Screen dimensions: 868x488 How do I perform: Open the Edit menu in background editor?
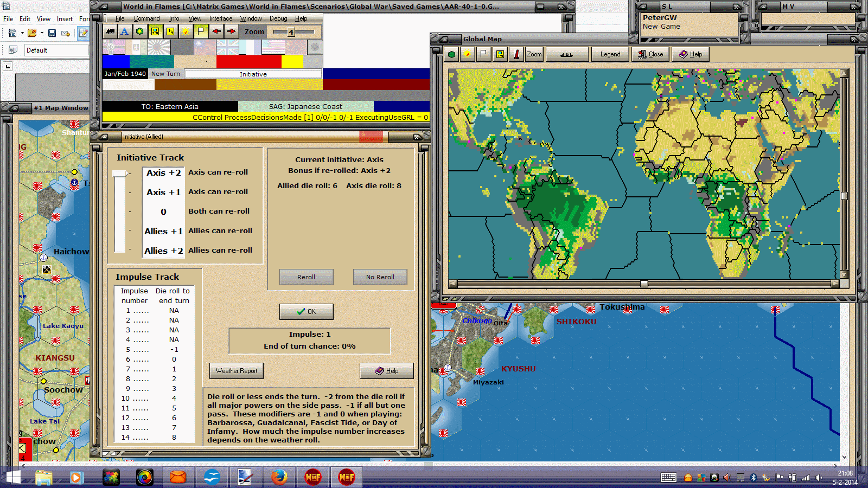tap(25, 19)
